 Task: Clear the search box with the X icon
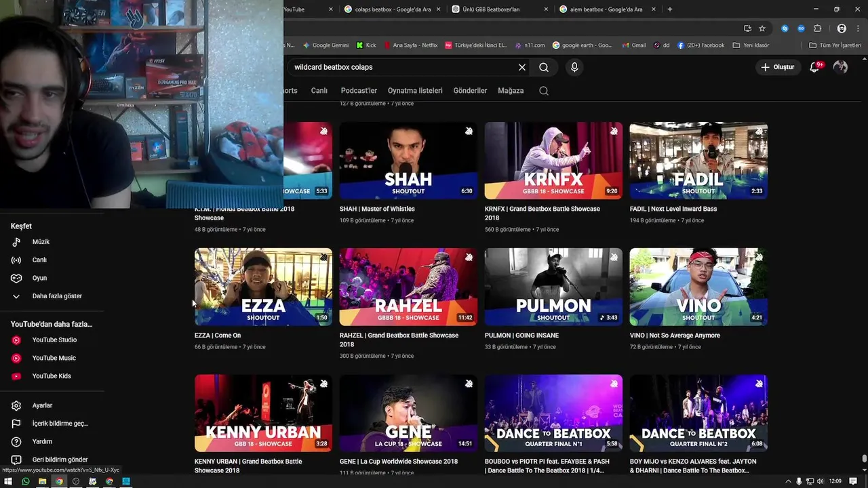point(522,67)
